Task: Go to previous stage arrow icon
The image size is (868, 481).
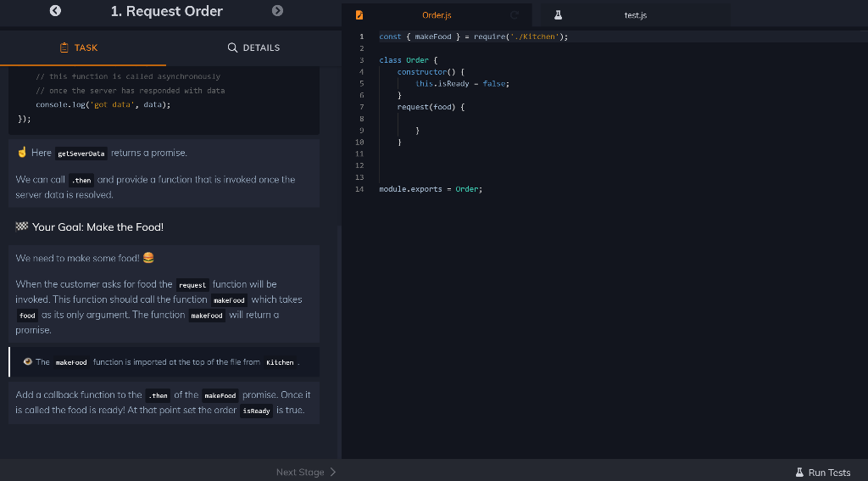Action: pos(55,10)
